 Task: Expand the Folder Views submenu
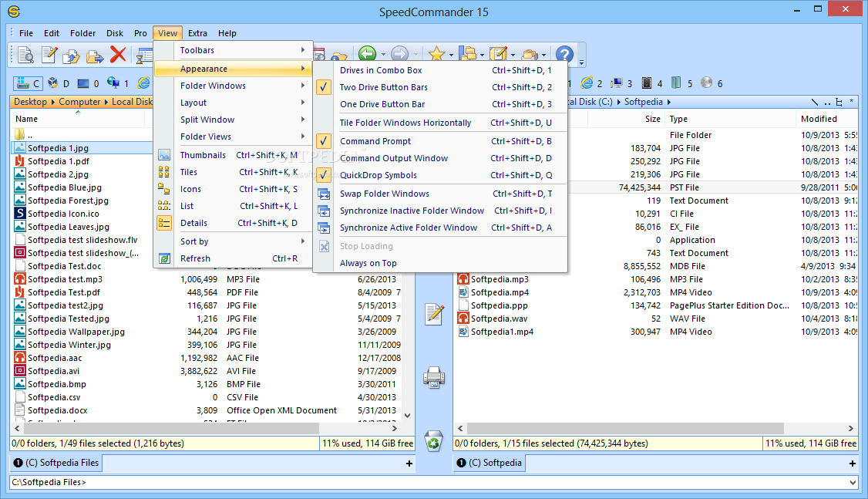[x=233, y=137]
